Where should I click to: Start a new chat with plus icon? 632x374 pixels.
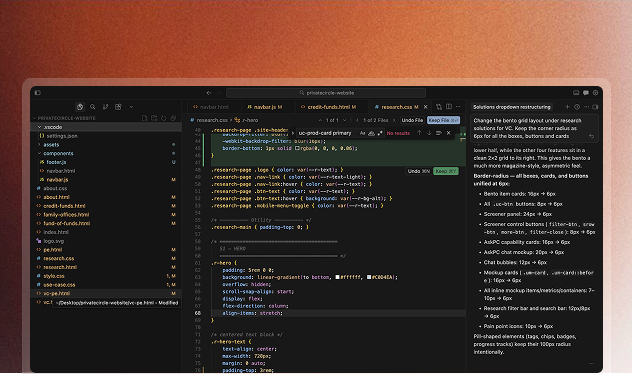click(567, 107)
